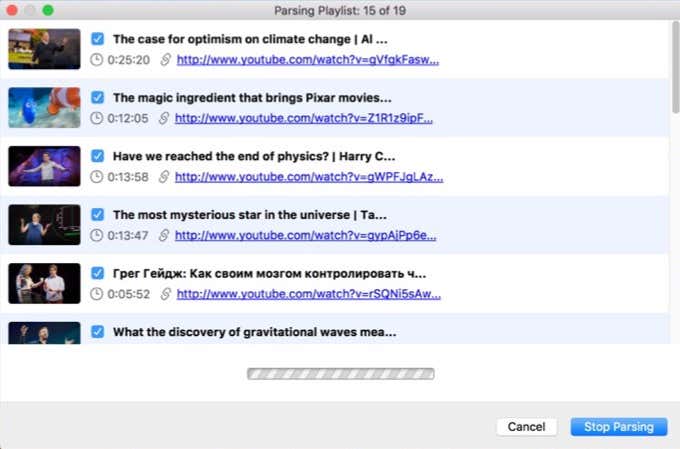Select the Pixar video thumbnail with Nemo

pos(44,108)
